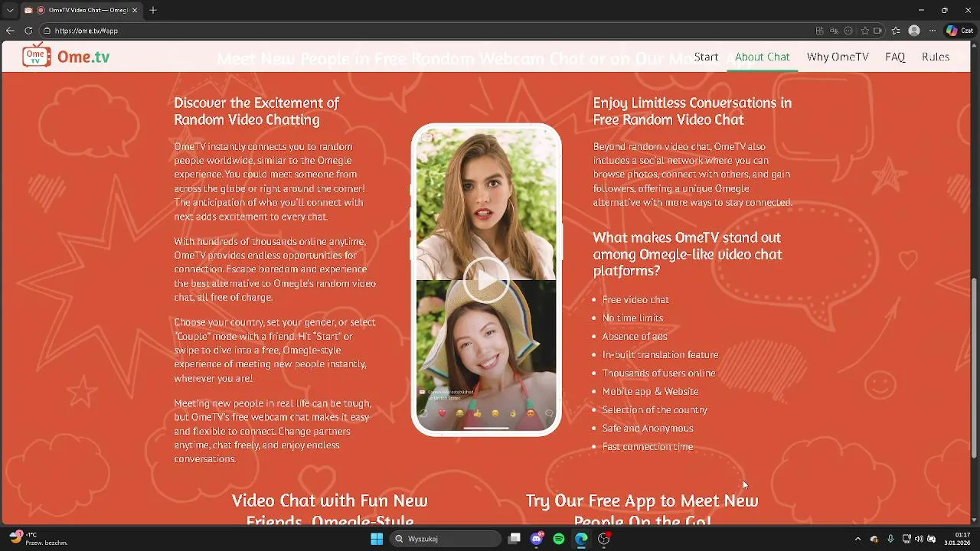
Task: Open the Why OmeTV nav item
Action: [x=838, y=57]
